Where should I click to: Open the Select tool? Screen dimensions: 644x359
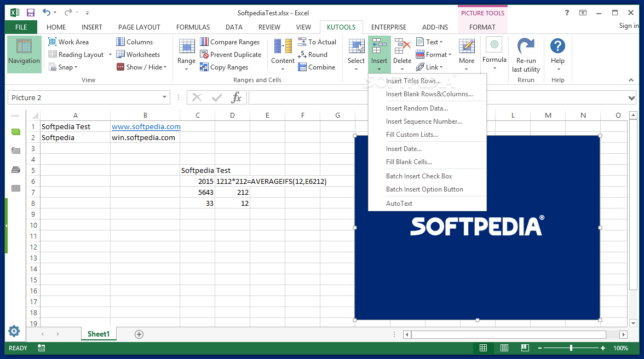click(356, 54)
